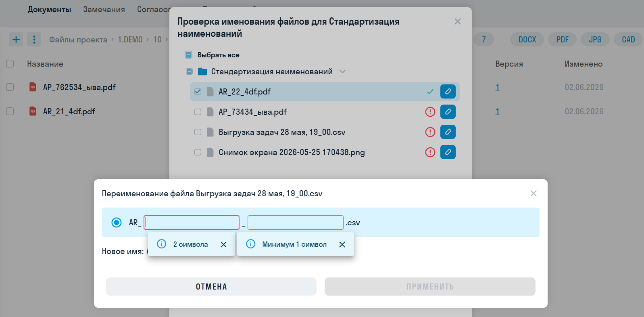
Task: Close the rename file dialog
Action: pos(534,193)
